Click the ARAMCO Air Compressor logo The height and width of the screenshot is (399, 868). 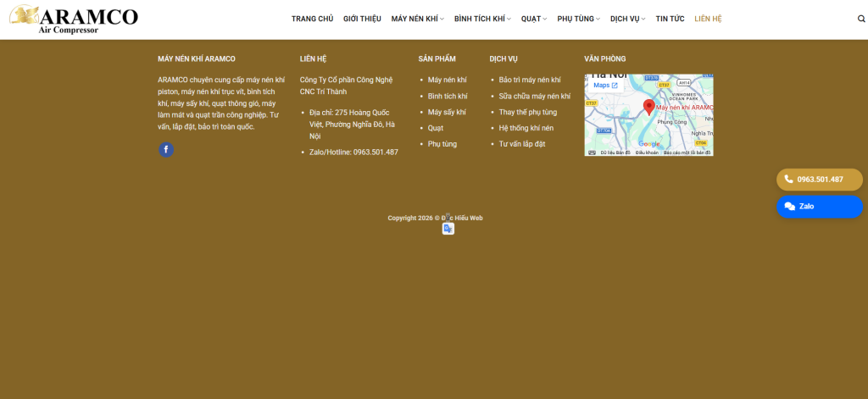coord(74,19)
